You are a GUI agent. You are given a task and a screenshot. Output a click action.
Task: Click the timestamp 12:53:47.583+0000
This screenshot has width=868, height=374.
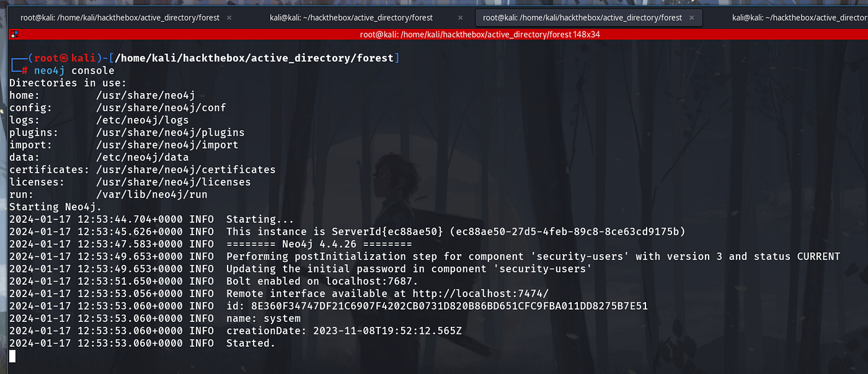coord(130,244)
